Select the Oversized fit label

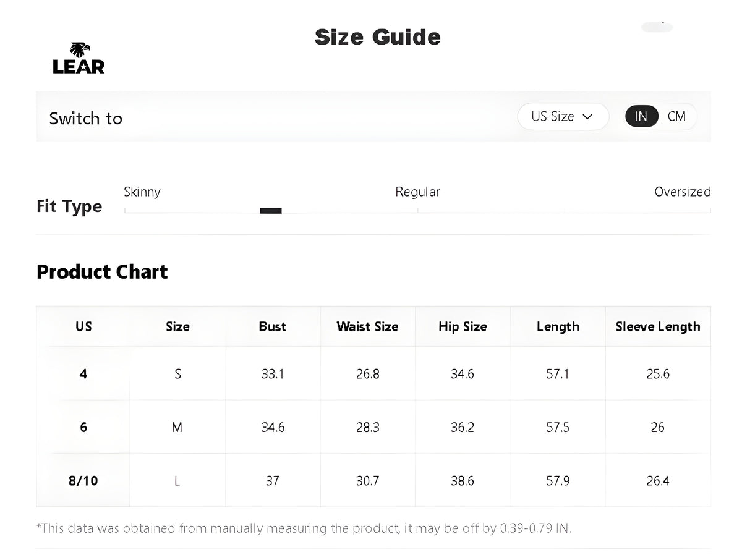point(683,192)
